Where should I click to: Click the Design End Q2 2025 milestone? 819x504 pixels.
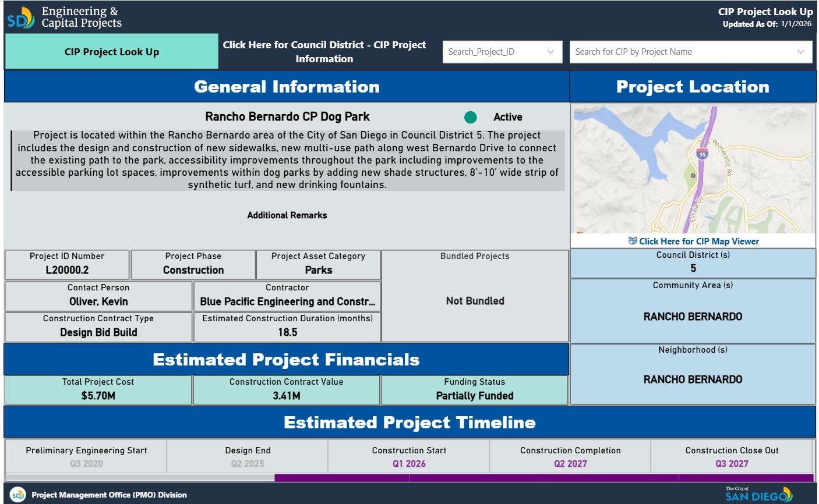pyautogui.click(x=248, y=457)
